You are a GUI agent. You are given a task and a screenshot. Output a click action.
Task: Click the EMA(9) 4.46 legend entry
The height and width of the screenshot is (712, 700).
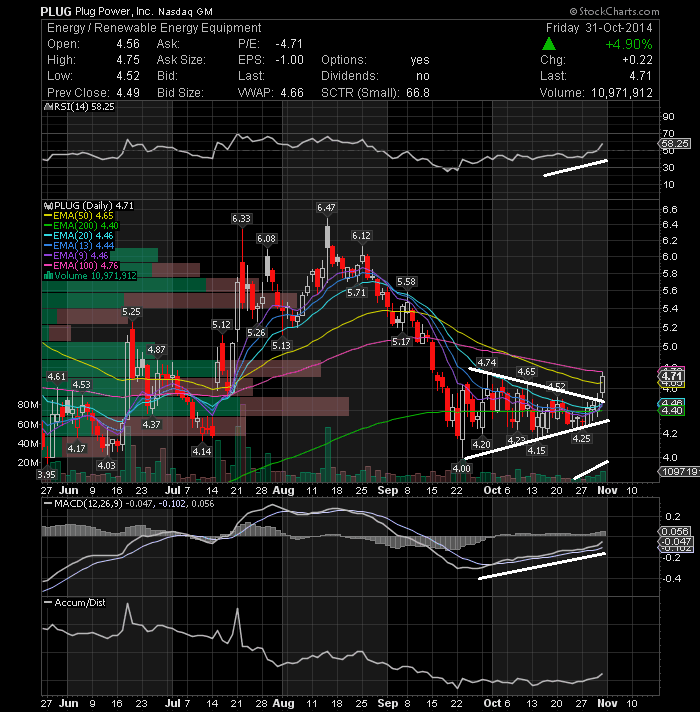(76, 256)
